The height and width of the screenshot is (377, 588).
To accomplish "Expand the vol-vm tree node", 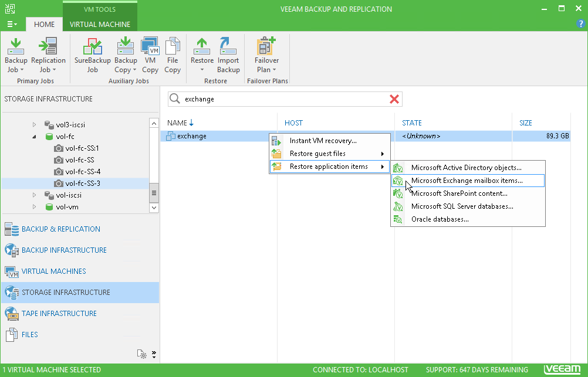I will coord(34,207).
